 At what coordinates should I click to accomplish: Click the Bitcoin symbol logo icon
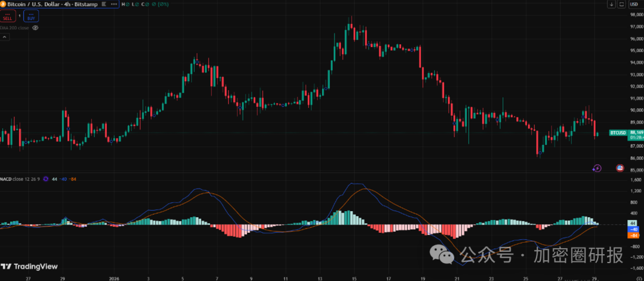point(4,4)
